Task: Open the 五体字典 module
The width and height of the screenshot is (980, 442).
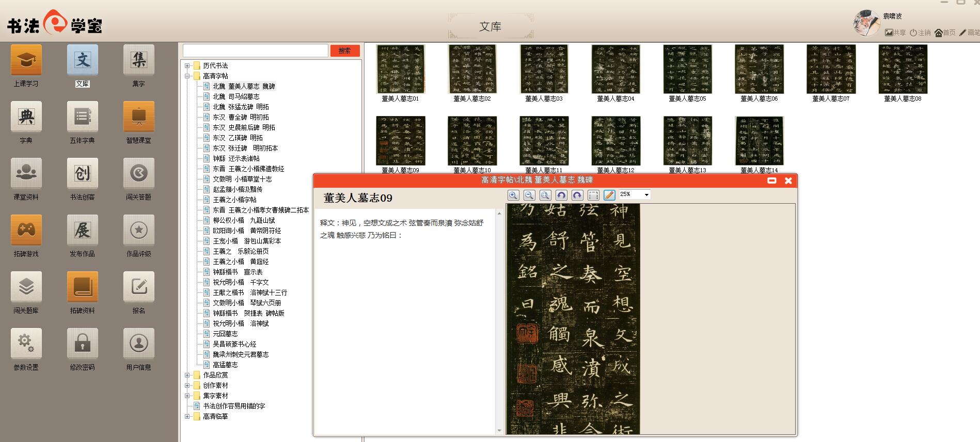Action: [x=82, y=117]
